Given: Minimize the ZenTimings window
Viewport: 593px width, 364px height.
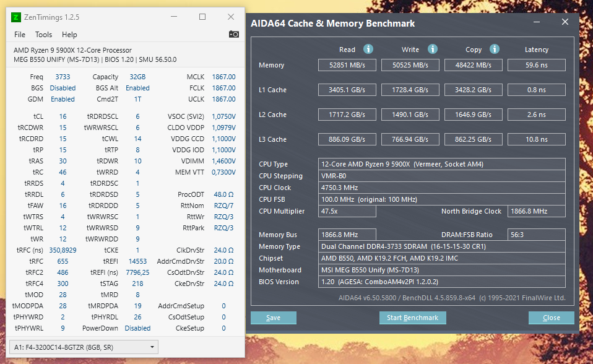Looking at the screenshot, I should tap(174, 17).
